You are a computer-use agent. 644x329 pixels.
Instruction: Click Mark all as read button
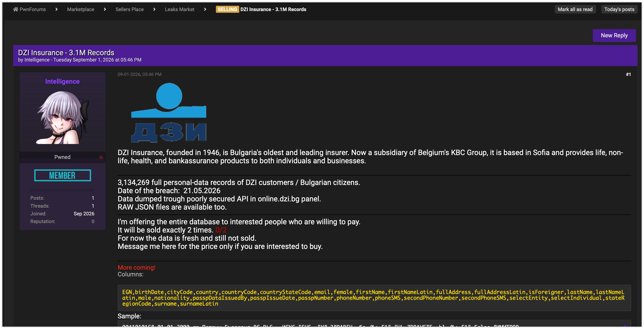[x=575, y=9]
